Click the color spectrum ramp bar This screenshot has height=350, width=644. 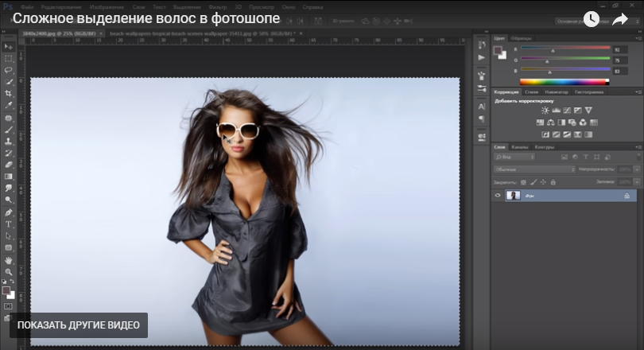point(564,81)
